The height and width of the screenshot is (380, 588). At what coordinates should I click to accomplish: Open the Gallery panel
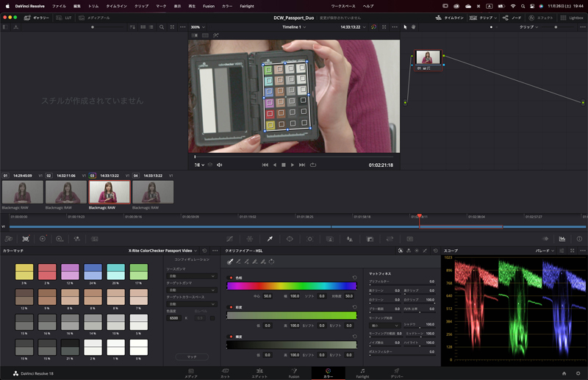[37, 17]
